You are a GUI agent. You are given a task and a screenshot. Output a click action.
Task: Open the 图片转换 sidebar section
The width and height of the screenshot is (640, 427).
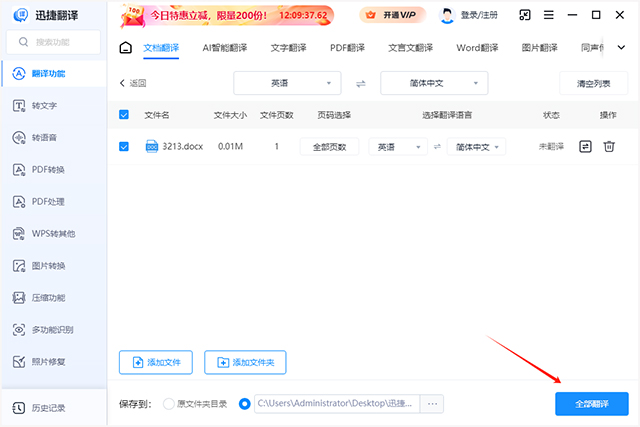tap(53, 266)
